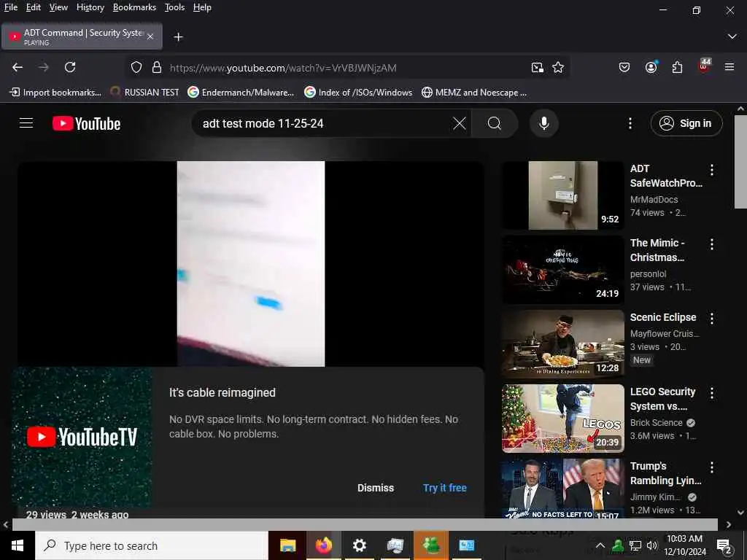
Task: Open options for LEGO Security System video
Action: click(712, 393)
